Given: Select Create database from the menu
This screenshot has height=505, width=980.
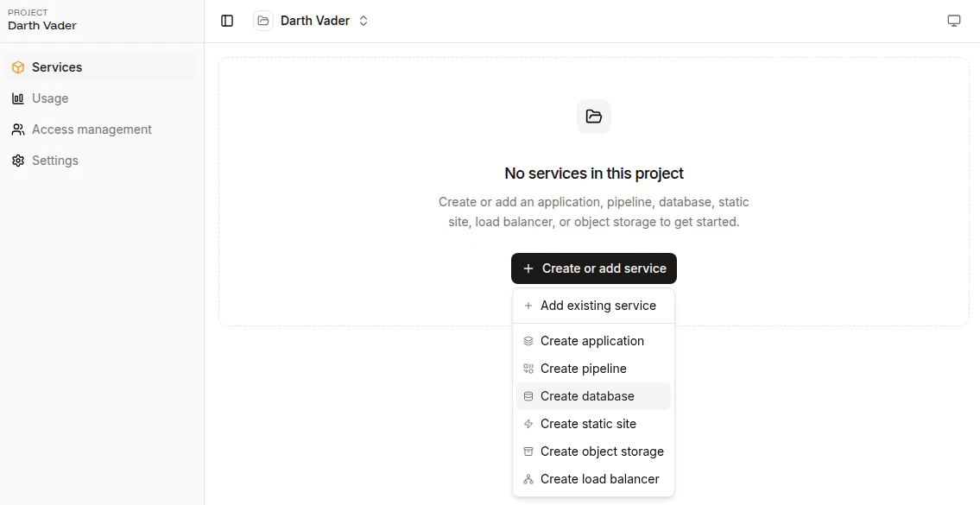Looking at the screenshot, I should pos(594,396).
